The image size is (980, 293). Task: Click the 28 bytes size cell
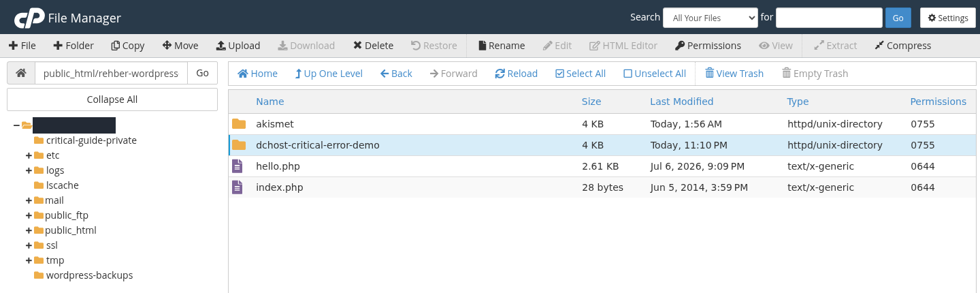click(x=602, y=187)
